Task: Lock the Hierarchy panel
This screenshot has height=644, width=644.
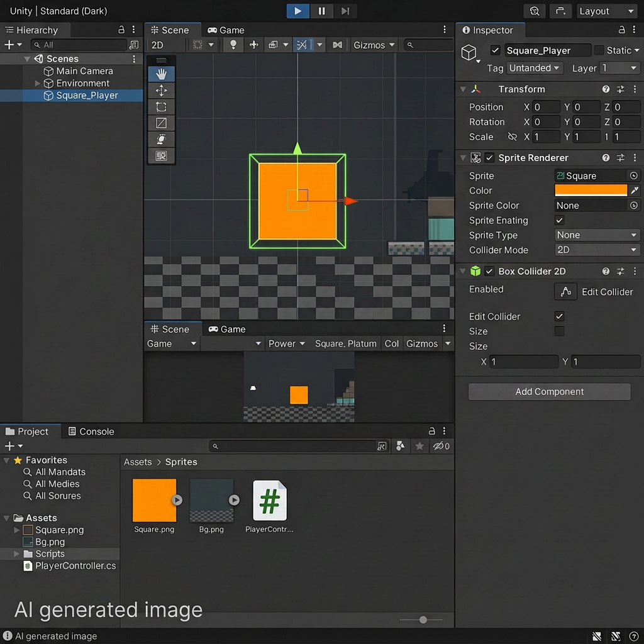Action: (121, 30)
